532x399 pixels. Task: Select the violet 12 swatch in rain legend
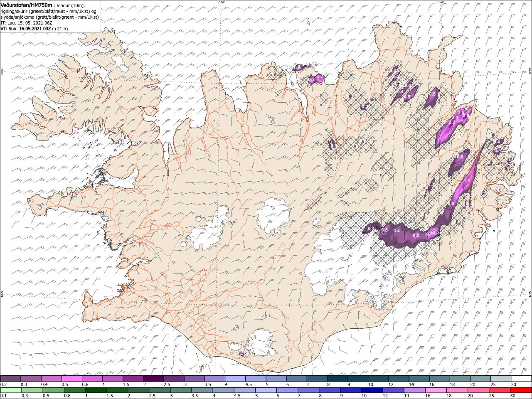pos(393,390)
